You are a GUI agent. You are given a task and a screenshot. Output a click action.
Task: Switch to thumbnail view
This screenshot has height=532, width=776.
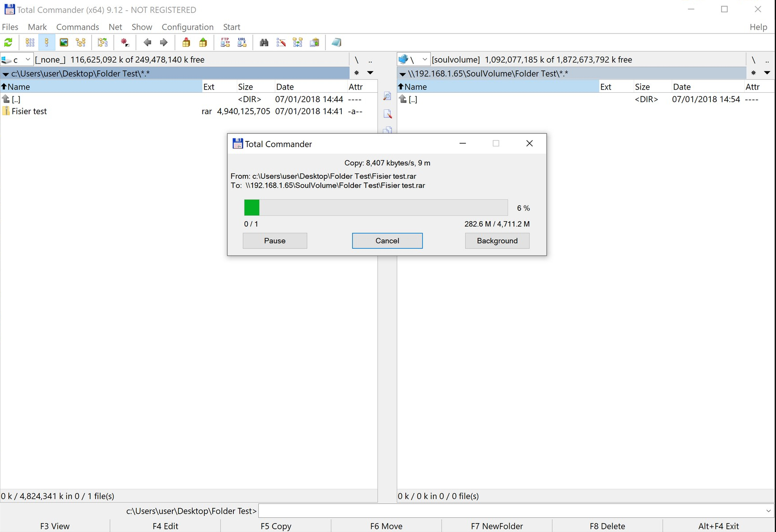pos(64,42)
